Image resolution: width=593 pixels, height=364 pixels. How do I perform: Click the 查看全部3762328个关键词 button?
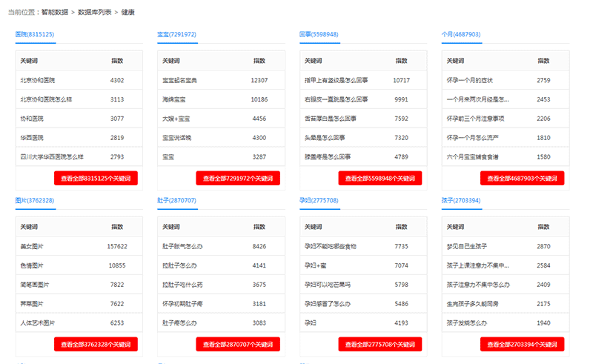point(96,344)
